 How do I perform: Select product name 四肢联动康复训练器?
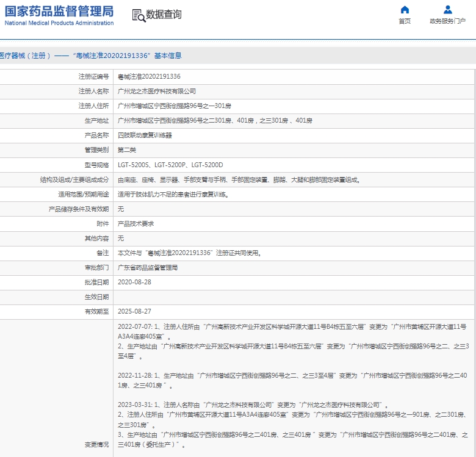point(145,135)
